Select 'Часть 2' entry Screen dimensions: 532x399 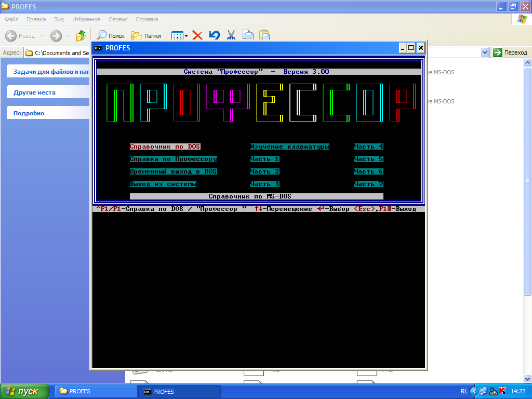(x=264, y=171)
